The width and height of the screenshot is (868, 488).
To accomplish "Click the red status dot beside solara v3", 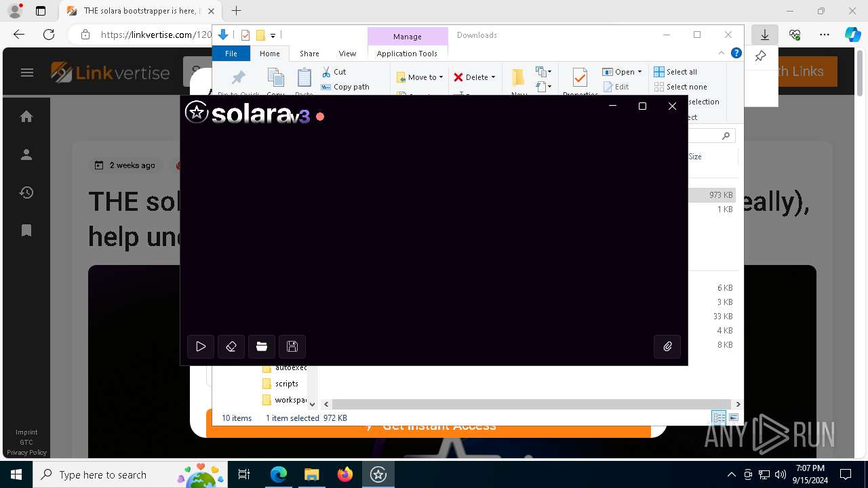I will [320, 117].
